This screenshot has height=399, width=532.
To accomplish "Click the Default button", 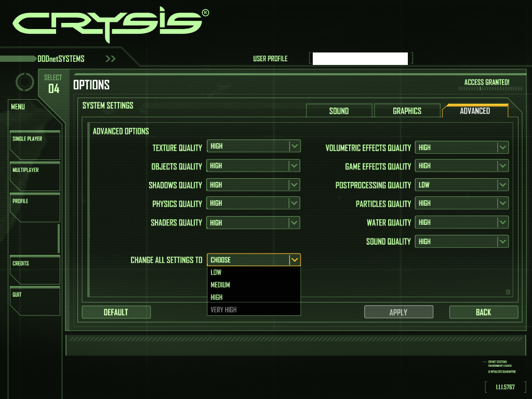I will 116,312.
